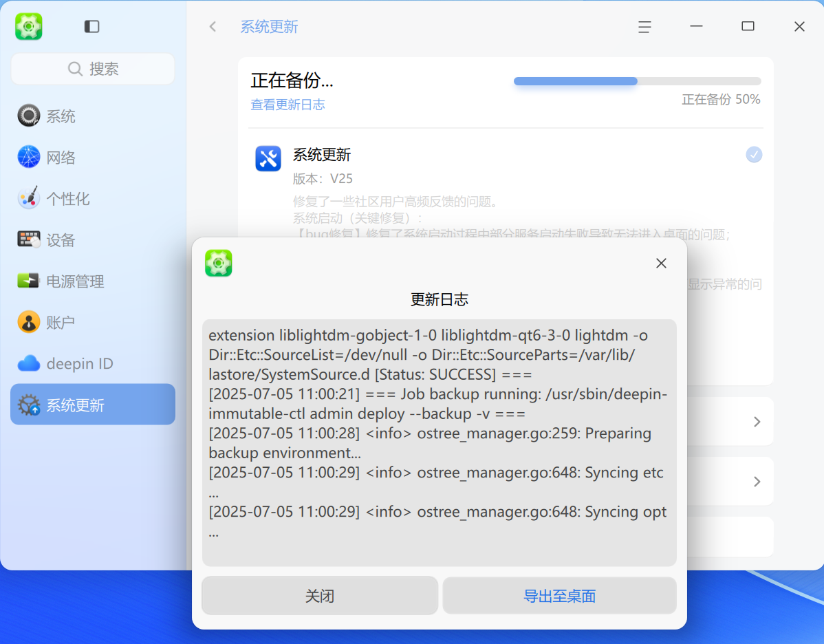
Task: Click log line 'Preparing backup environment...'
Action: point(430,443)
